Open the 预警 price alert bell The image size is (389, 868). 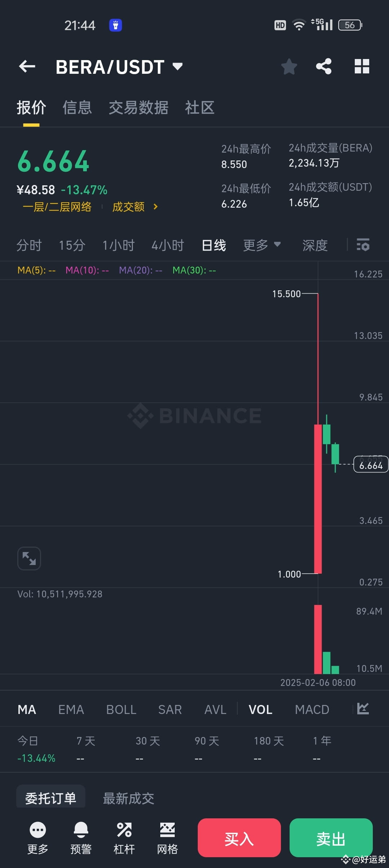click(81, 838)
